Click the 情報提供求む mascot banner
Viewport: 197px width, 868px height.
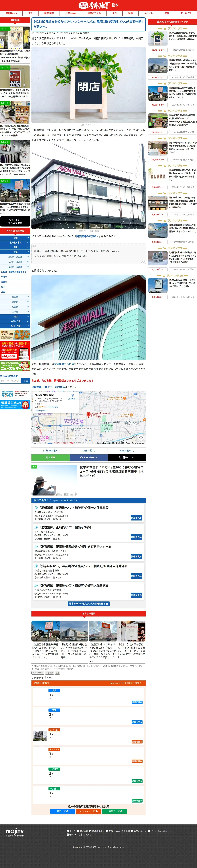tap(15, 404)
